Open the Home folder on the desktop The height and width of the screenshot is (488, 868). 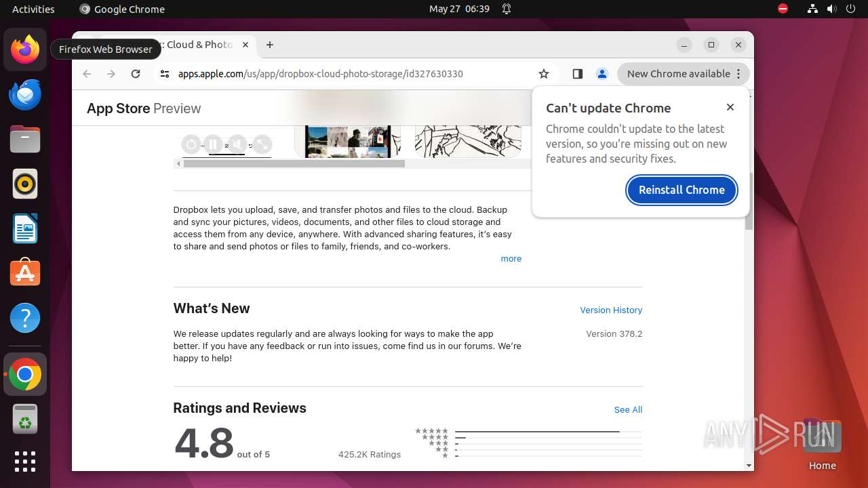(x=822, y=445)
